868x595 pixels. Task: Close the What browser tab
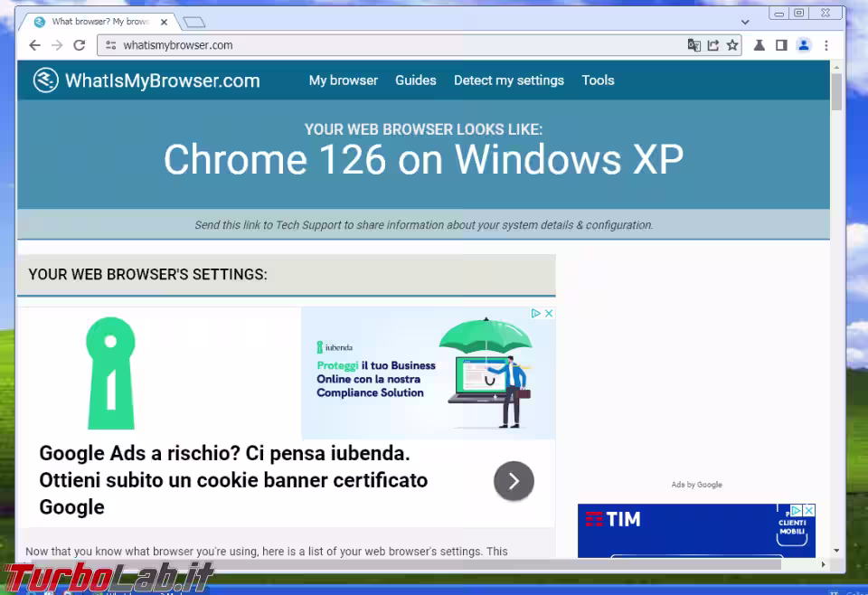(164, 22)
